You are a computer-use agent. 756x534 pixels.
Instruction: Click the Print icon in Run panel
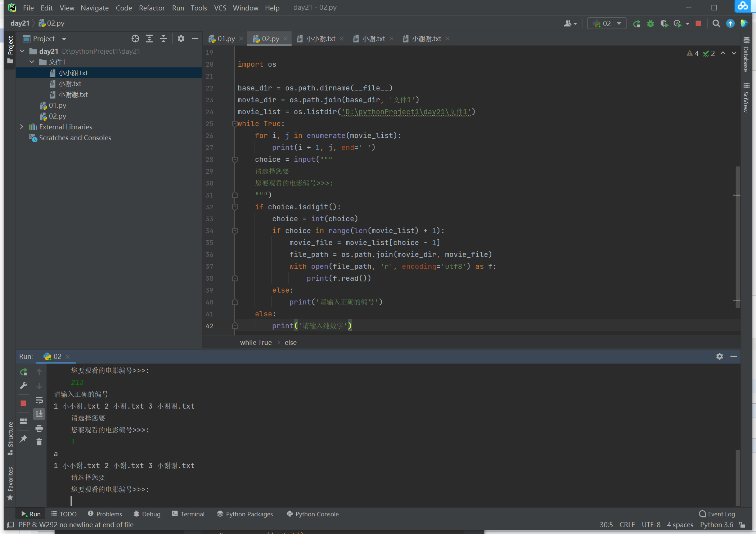[x=39, y=428]
